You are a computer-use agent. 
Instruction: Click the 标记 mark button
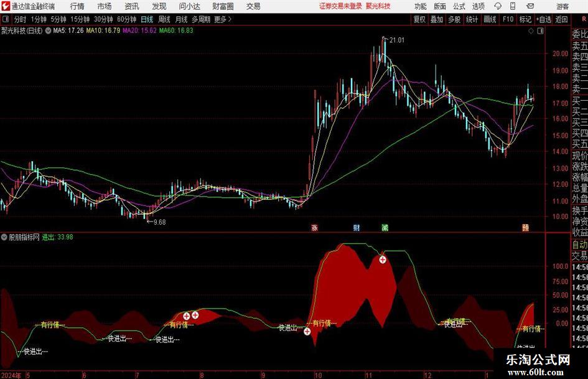[525, 19]
